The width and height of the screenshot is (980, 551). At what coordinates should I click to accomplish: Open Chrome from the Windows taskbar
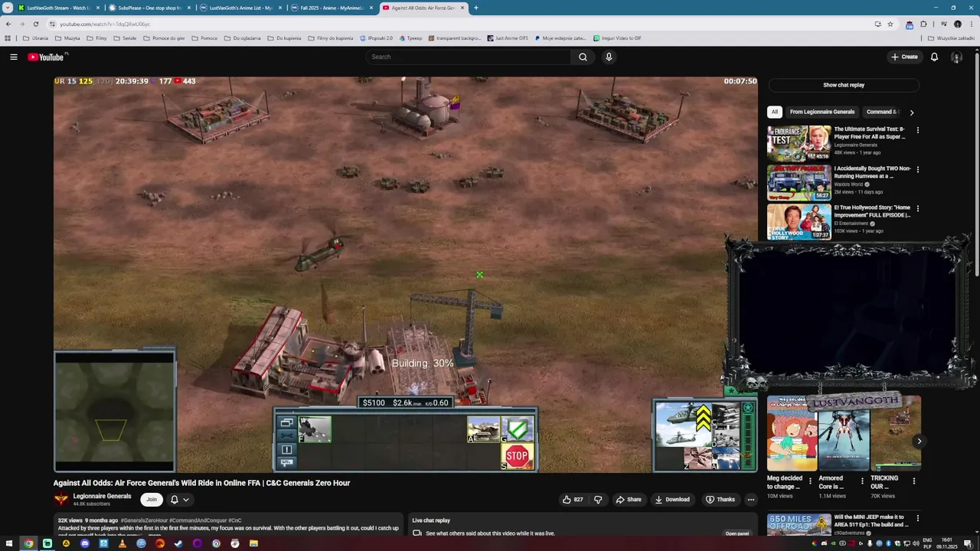click(28, 543)
